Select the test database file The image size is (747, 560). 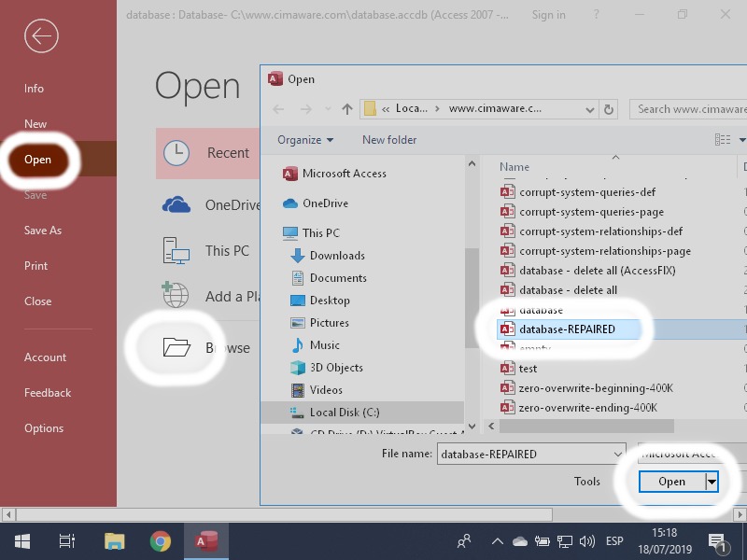pyautogui.click(x=528, y=369)
